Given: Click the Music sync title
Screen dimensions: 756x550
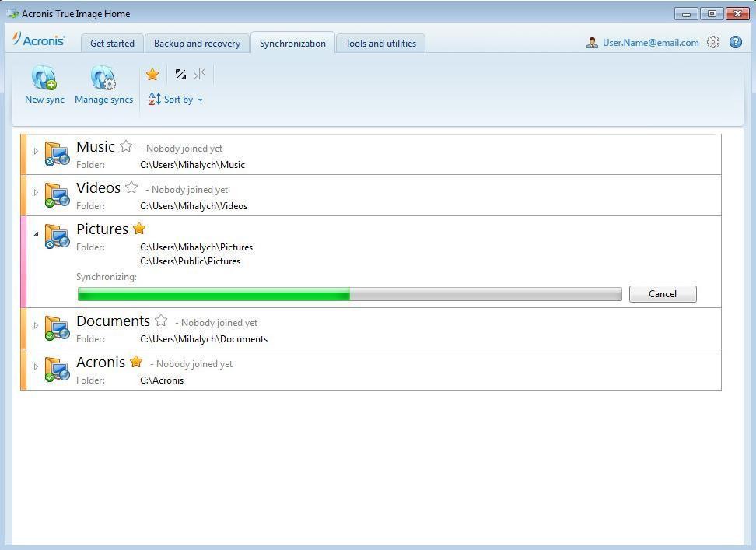Looking at the screenshot, I should pyautogui.click(x=96, y=146).
